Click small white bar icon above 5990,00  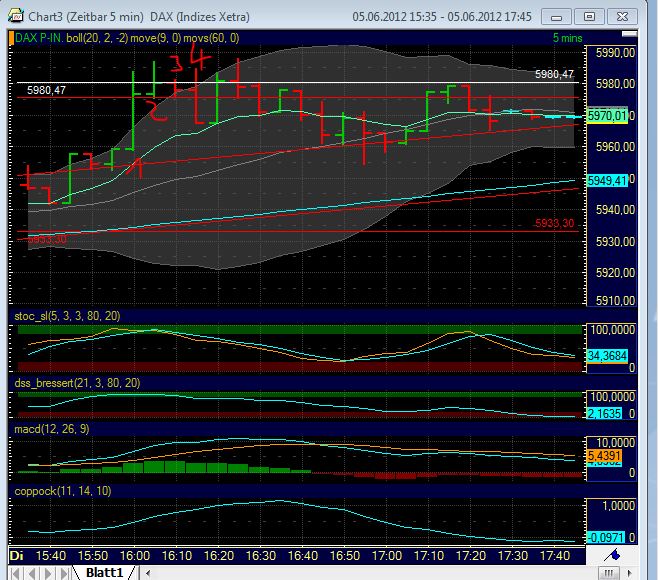629,34
